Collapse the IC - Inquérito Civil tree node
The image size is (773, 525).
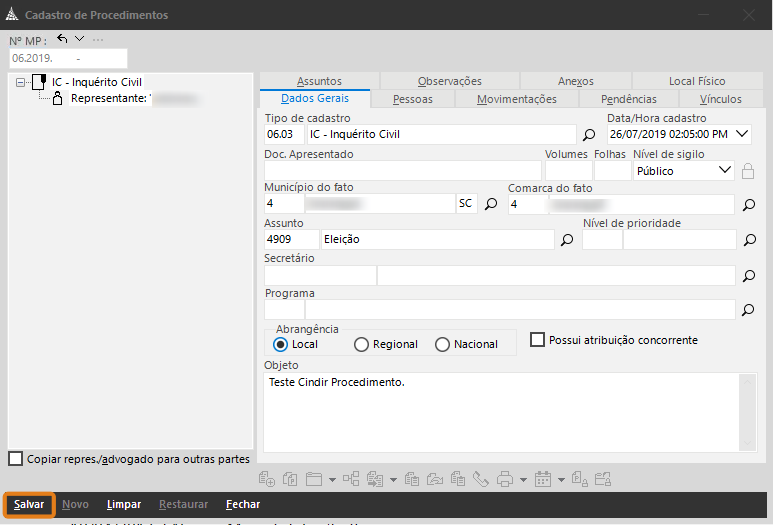pyautogui.click(x=20, y=82)
